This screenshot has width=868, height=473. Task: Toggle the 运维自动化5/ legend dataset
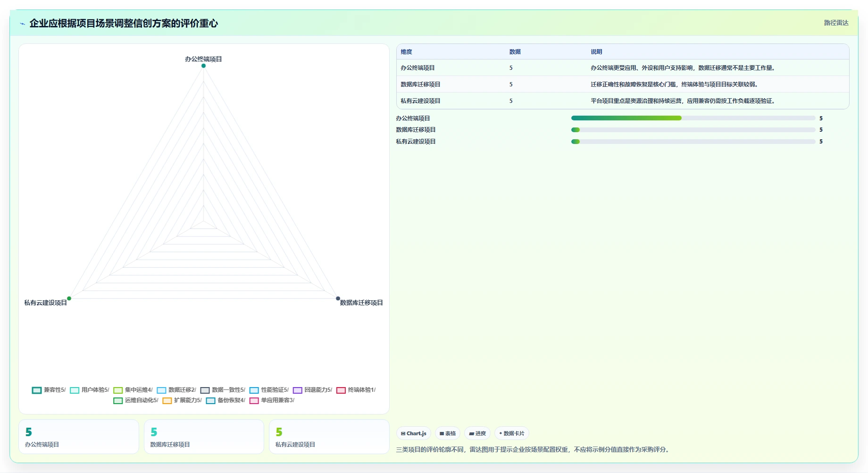click(x=136, y=400)
